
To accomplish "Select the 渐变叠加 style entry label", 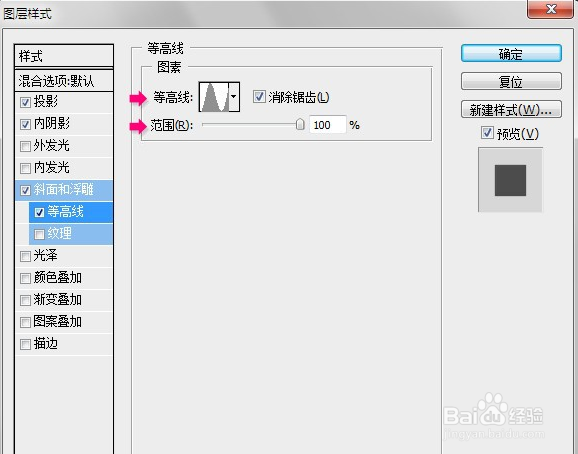I will coord(58,300).
